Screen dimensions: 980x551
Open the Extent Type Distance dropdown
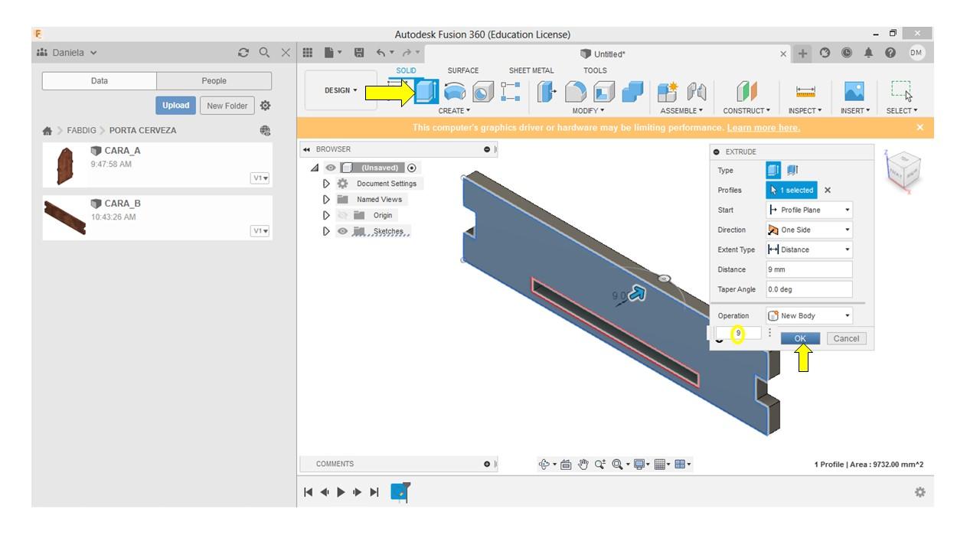coord(809,249)
